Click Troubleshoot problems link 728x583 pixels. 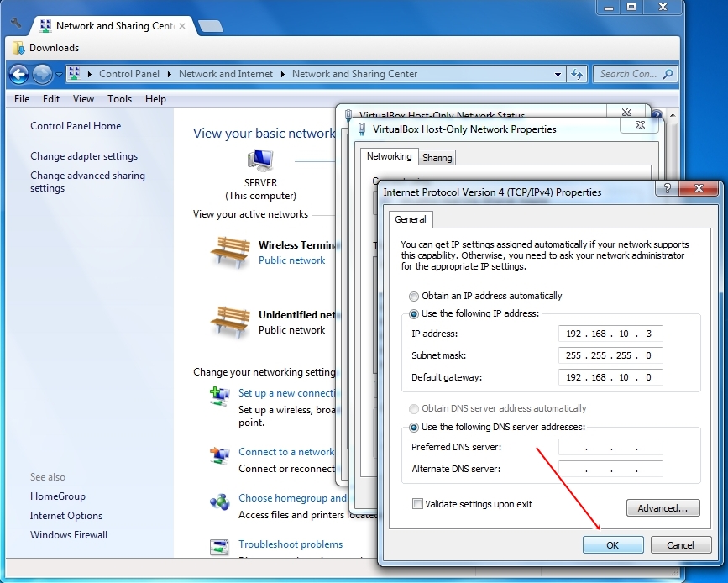(x=291, y=544)
